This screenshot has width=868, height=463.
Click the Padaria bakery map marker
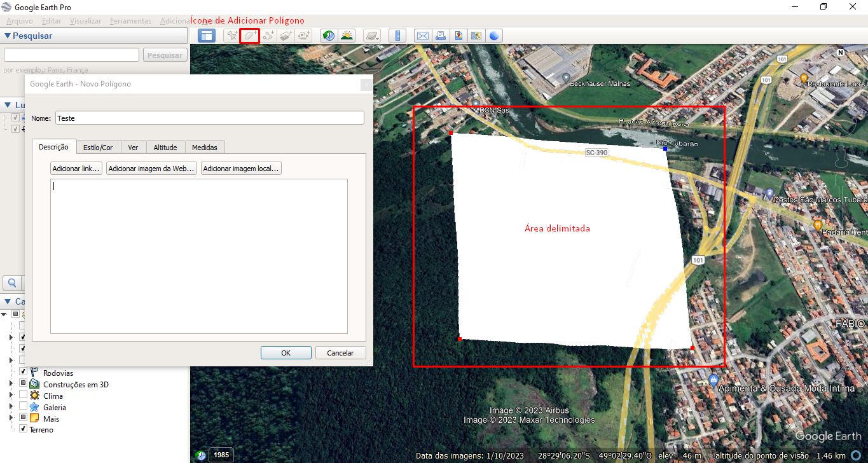tap(817, 225)
